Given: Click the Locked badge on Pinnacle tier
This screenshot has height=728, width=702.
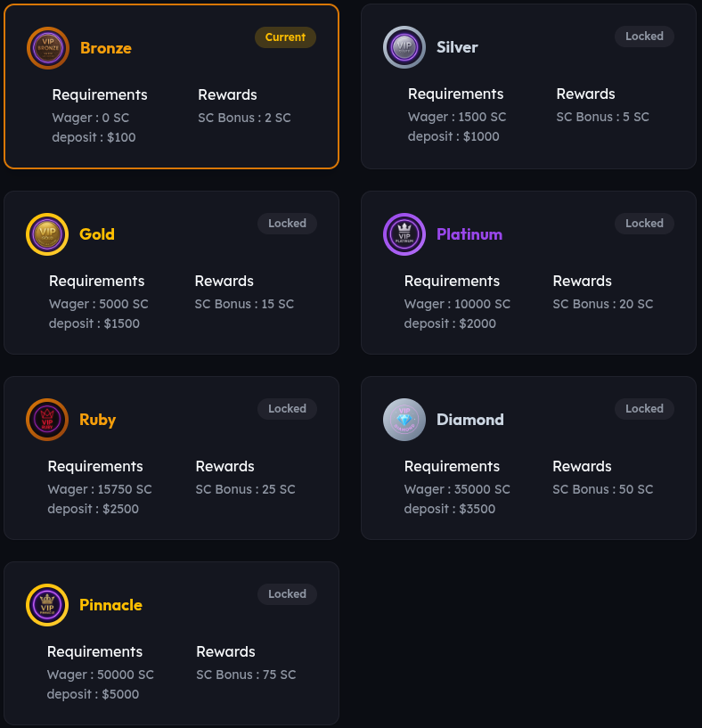Looking at the screenshot, I should pyautogui.click(x=288, y=593).
